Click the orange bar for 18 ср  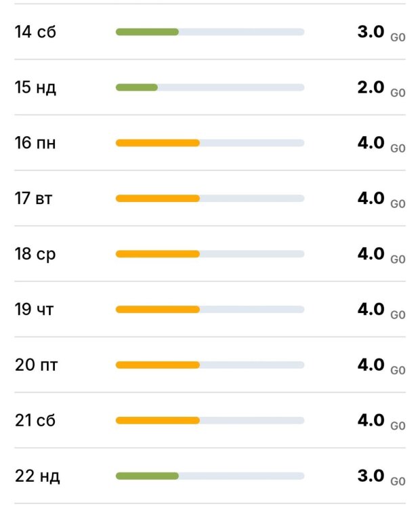(x=158, y=254)
